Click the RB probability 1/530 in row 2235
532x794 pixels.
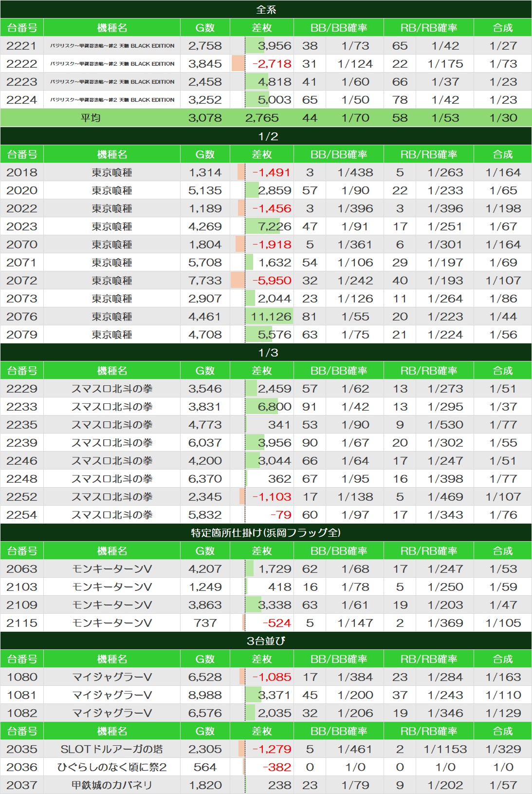click(x=445, y=425)
